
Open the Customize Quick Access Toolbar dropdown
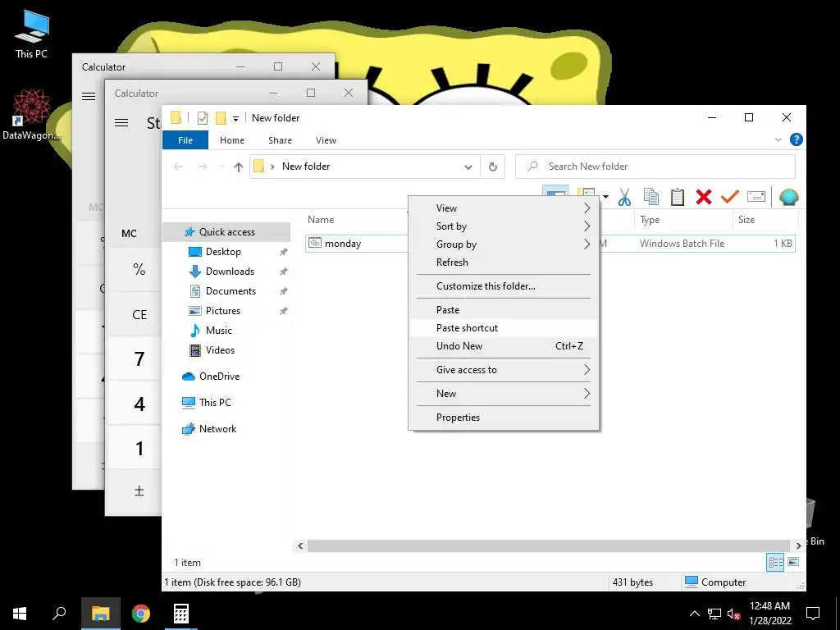(x=235, y=118)
